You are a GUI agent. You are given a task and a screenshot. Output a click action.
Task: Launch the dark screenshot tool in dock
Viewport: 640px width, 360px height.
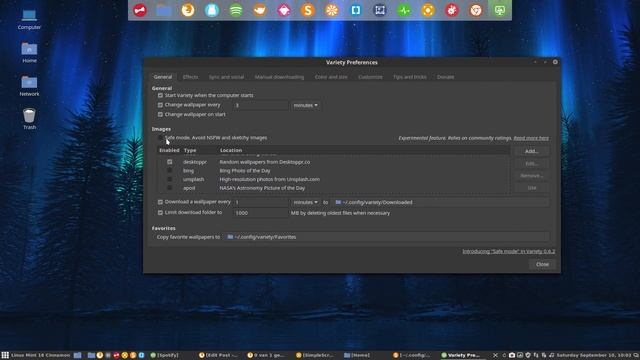point(380,10)
